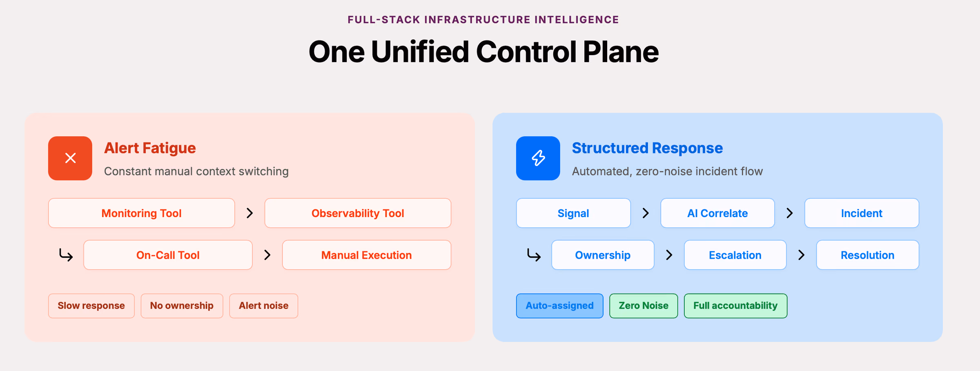Select the Observability Tool box

[x=358, y=213]
